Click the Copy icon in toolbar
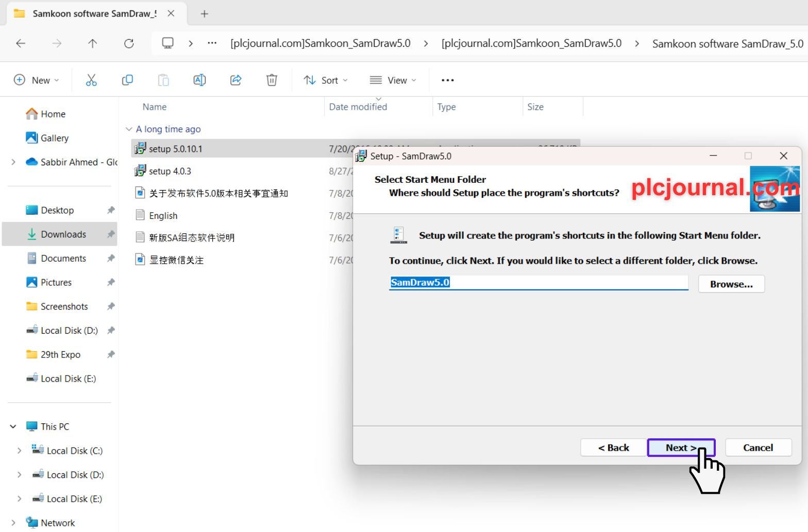808x532 pixels. [x=127, y=80]
